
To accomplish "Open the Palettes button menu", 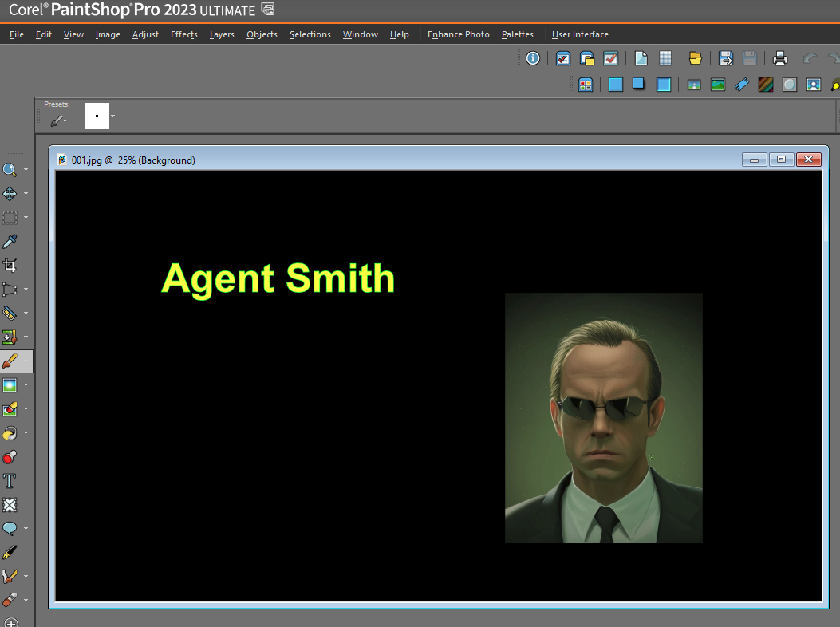I will (518, 34).
